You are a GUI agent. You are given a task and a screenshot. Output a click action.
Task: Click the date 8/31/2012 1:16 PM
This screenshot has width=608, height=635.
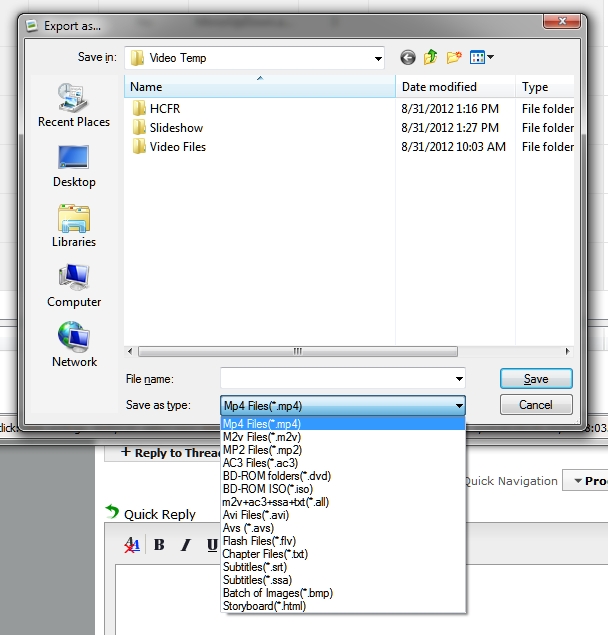click(x=450, y=109)
